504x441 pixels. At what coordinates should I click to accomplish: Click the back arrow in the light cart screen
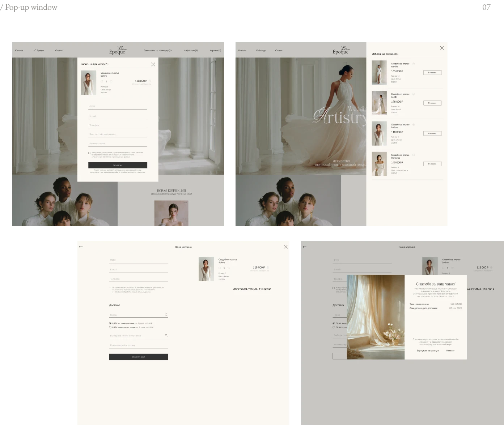pyautogui.click(x=81, y=247)
